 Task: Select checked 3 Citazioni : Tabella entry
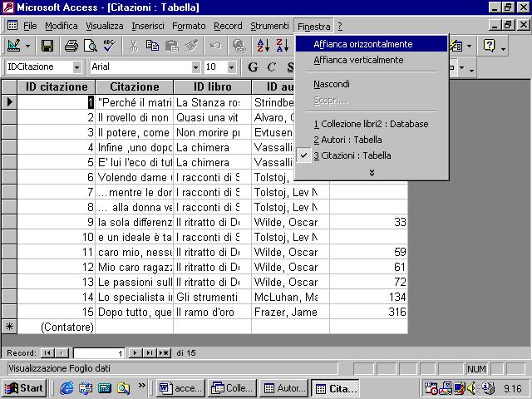(x=372, y=155)
